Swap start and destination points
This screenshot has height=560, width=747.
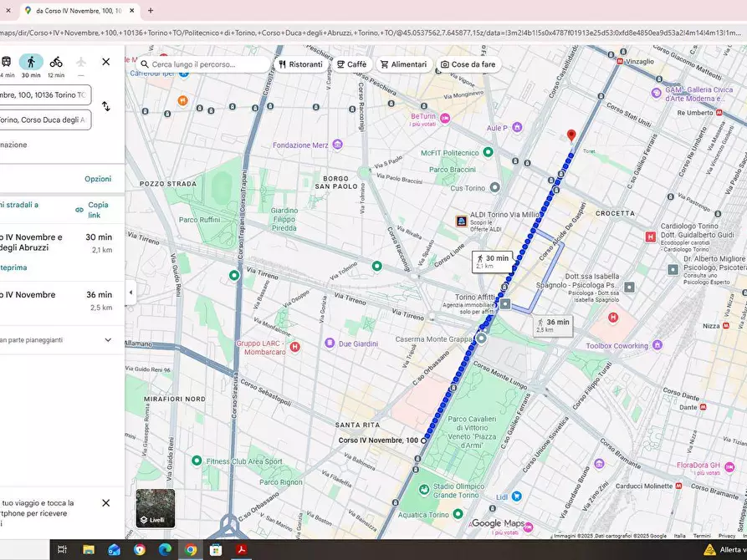[106, 106]
